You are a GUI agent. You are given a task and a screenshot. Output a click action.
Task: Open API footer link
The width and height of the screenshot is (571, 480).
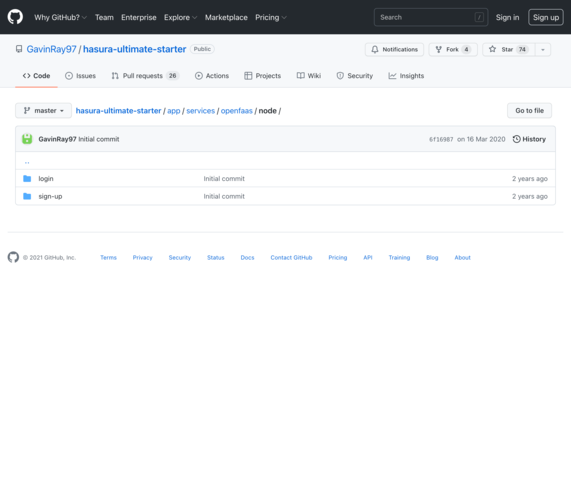tap(368, 257)
